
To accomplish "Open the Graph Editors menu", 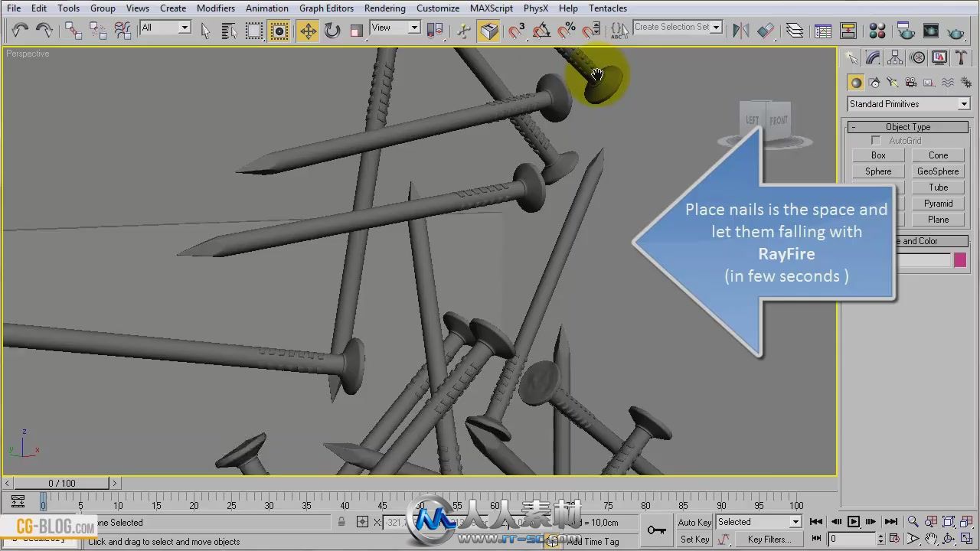I will tap(326, 8).
